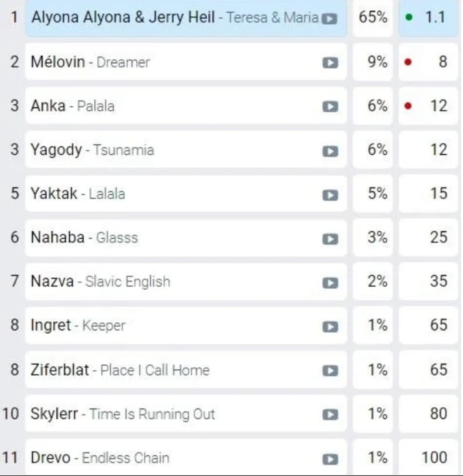This screenshot has height=476, width=463.
Task: Play Nazva Slavic English video
Action: tap(330, 283)
